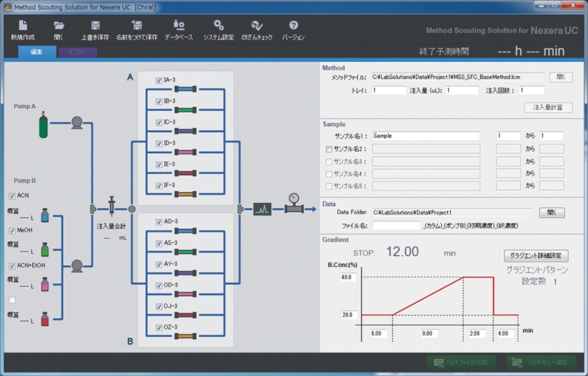Click the トレイ input field
The width and height of the screenshot is (588, 376).
[389, 90]
